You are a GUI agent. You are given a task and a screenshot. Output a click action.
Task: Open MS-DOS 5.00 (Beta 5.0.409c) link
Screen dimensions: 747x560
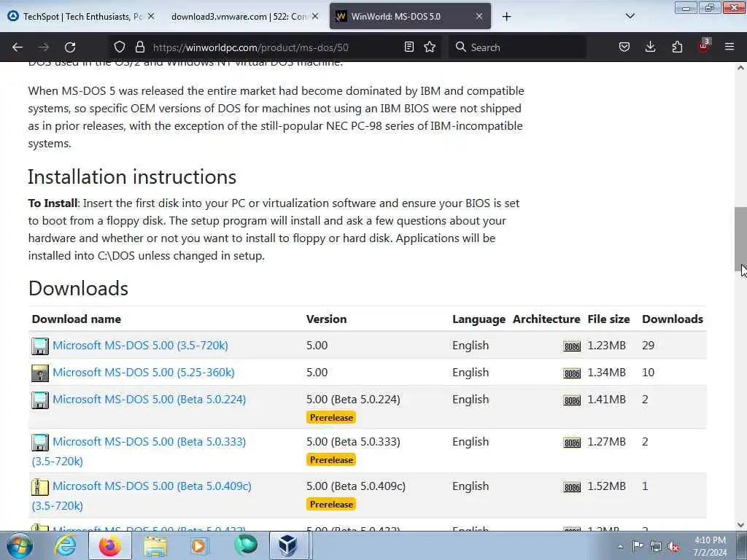[x=152, y=486]
